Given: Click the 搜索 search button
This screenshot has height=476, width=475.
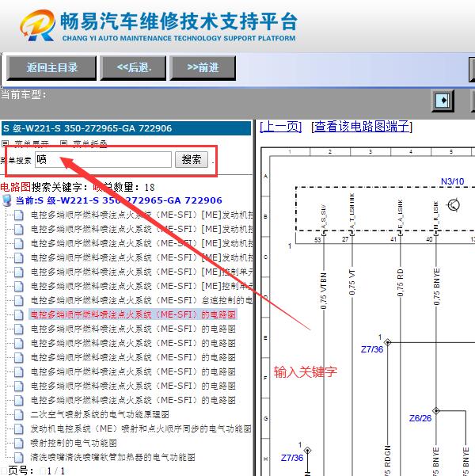Looking at the screenshot, I should click(192, 159).
